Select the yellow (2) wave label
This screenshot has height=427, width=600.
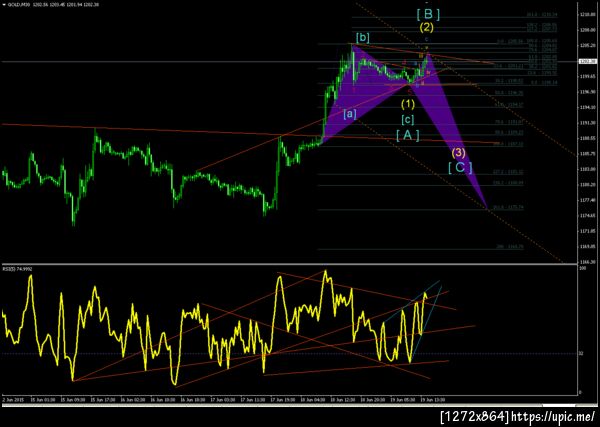point(426,28)
